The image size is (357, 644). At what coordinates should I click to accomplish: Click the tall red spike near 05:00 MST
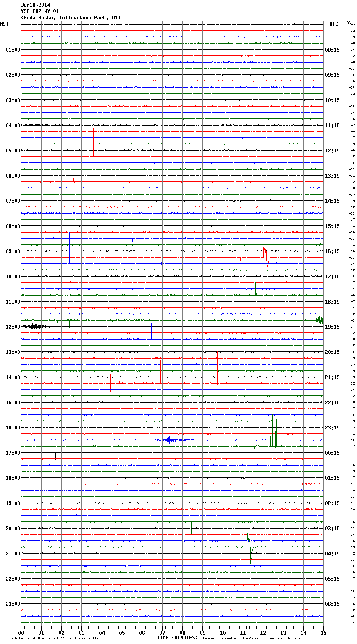click(x=93, y=142)
